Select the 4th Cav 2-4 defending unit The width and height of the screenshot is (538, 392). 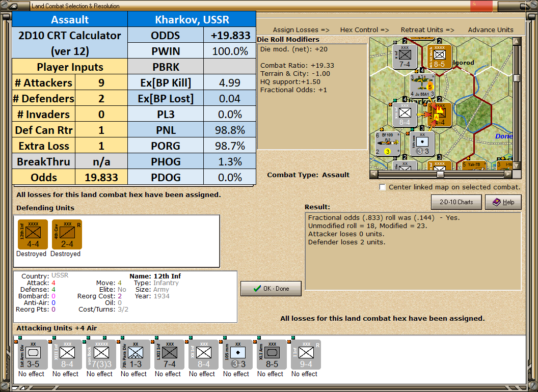tap(67, 235)
